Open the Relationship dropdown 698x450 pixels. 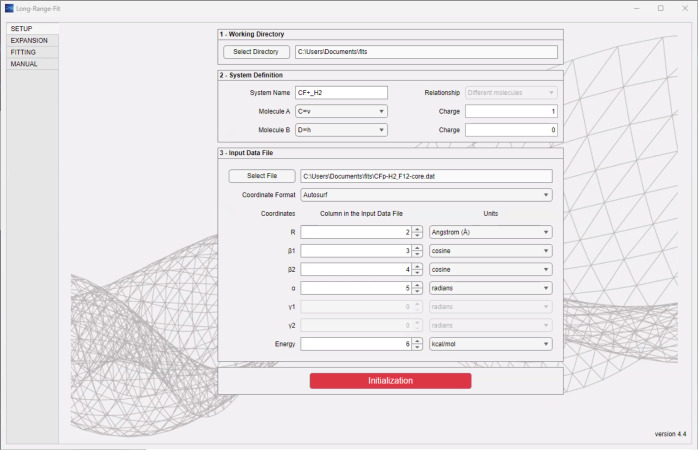click(x=511, y=93)
